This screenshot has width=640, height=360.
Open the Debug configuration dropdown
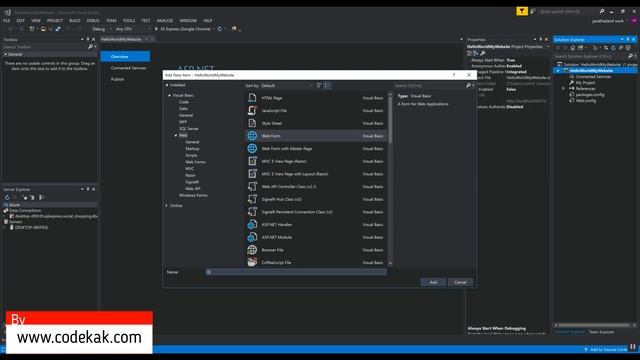click(101, 29)
